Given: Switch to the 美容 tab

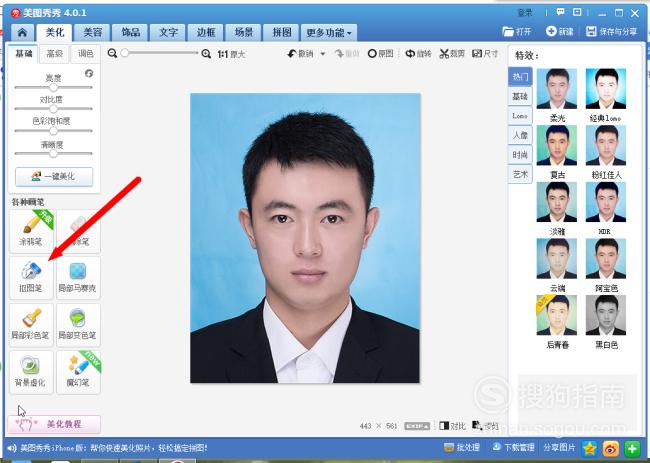Looking at the screenshot, I should (x=92, y=32).
